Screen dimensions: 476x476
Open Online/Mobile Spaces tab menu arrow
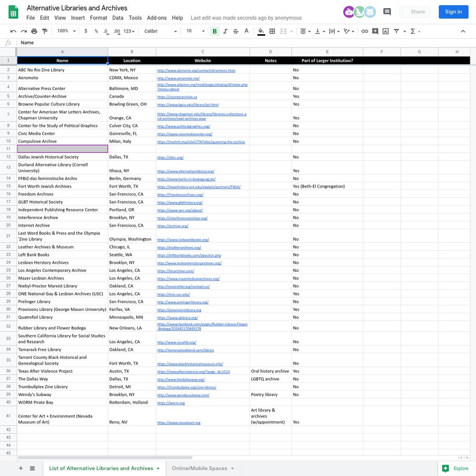pos(233,468)
